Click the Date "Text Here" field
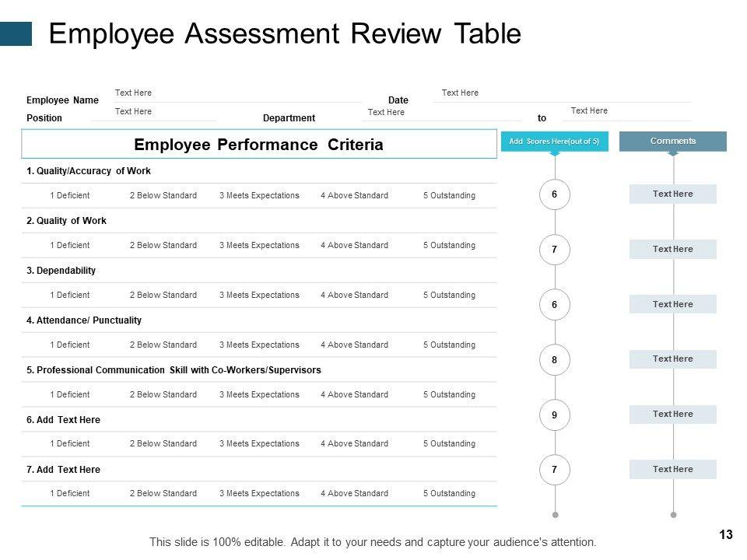The width and height of the screenshot is (747, 560). [460, 93]
